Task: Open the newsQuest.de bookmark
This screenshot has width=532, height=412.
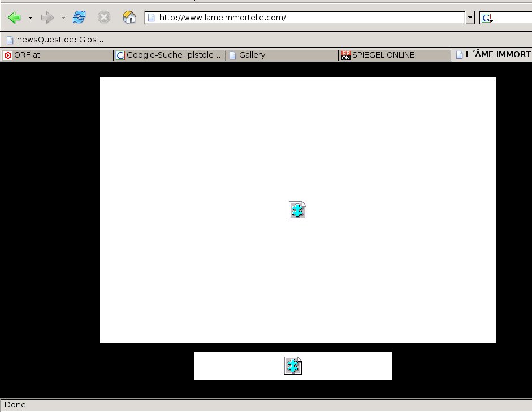Action: point(54,40)
